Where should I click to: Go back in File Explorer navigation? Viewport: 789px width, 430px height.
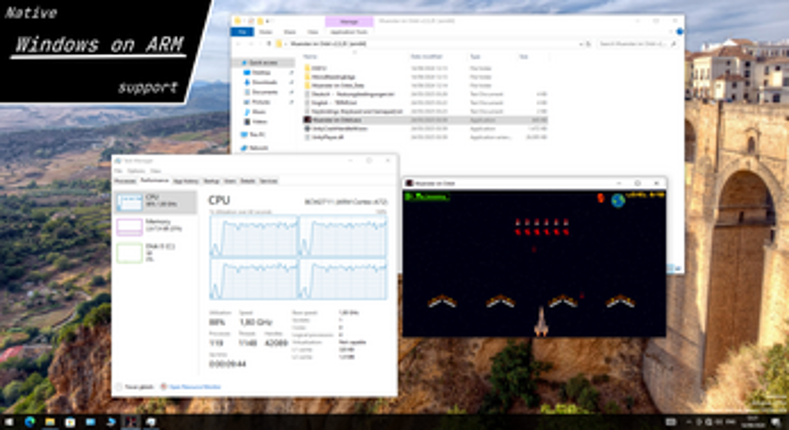(x=239, y=44)
